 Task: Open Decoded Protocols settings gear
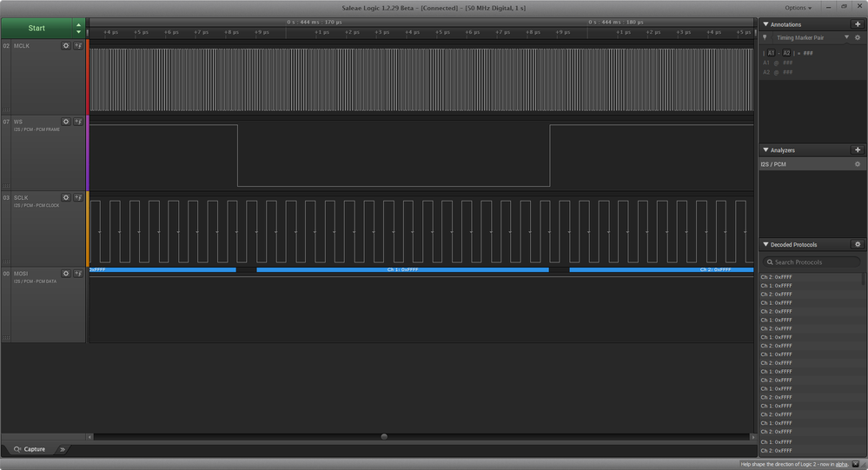(x=858, y=244)
